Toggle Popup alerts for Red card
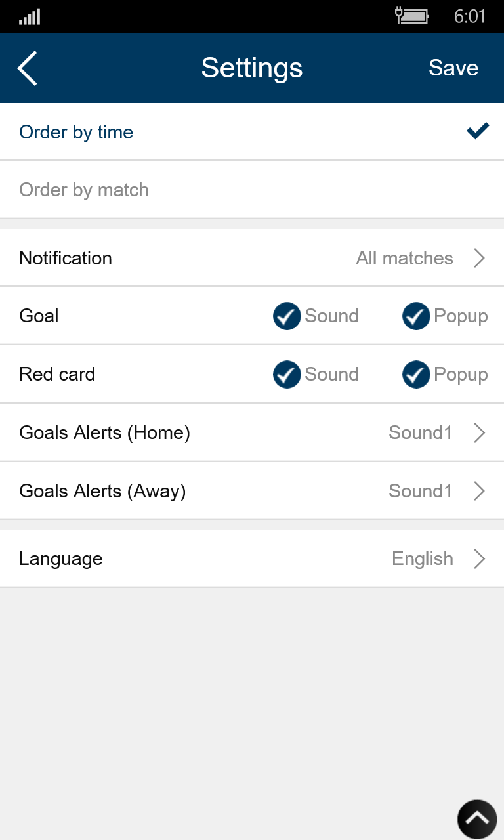This screenshot has width=504, height=840. click(x=416, y=374)
